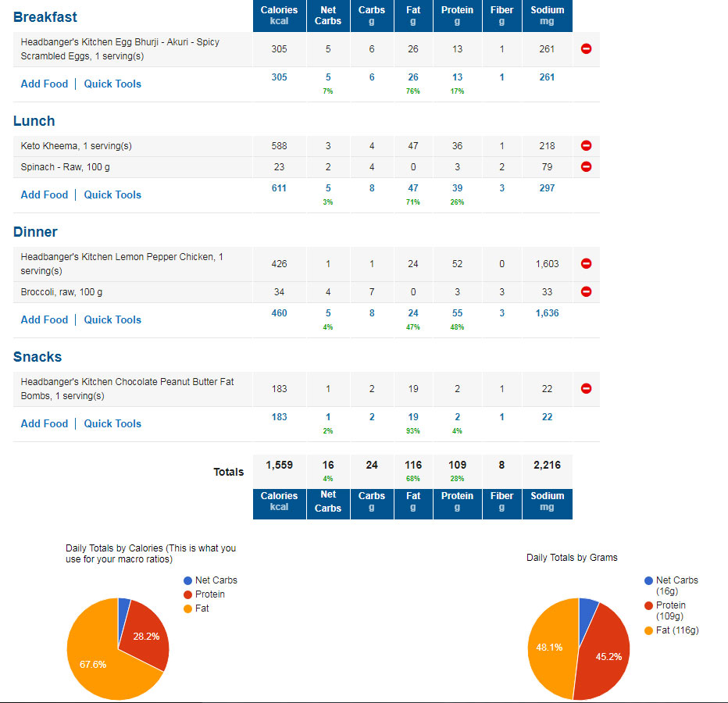Select the 45.2% protein slice in grams chart
Viewport: 728px width, 703px height.
pyautogui.click(x=606, y=655)
